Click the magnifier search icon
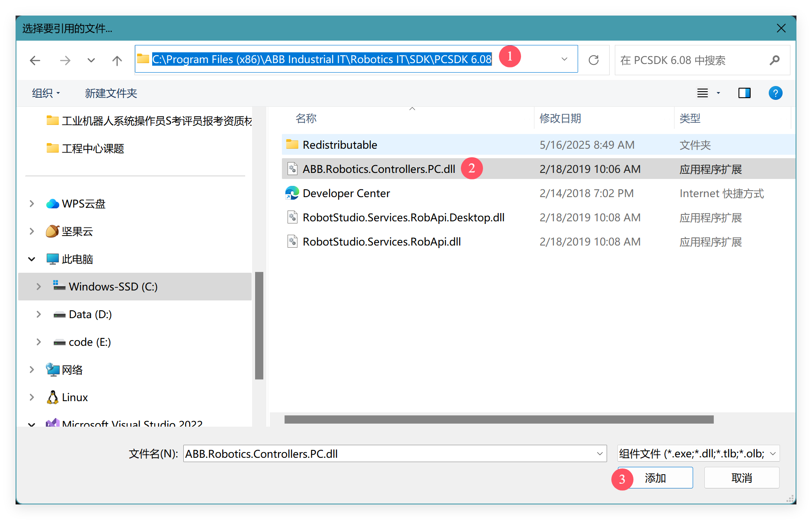This screenshot has height=520, width=812. [x=774, y=60]
